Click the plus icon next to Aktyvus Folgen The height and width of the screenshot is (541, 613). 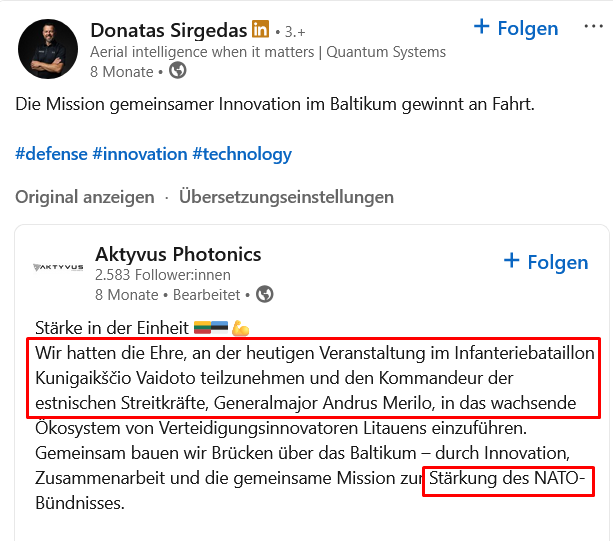tap(512, 261)
